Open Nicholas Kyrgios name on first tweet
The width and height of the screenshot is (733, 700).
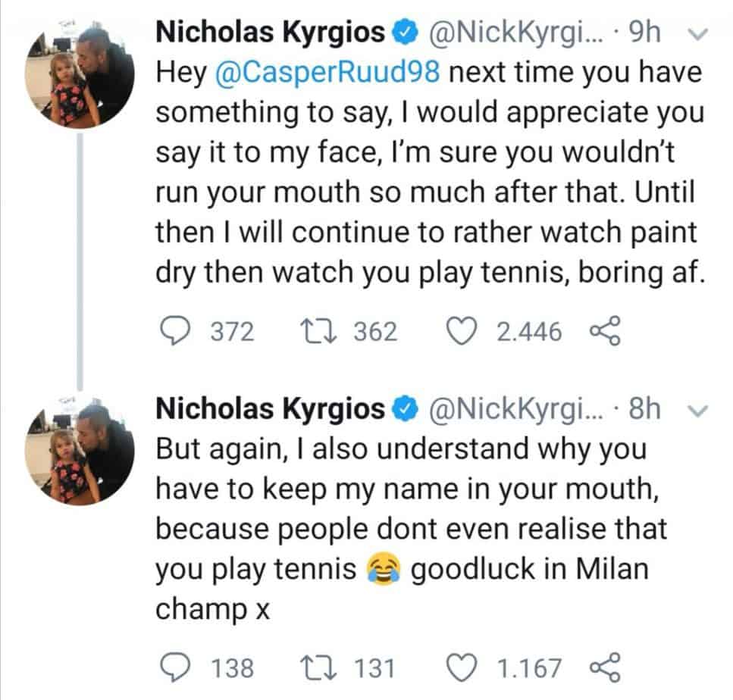click(270, 33)
